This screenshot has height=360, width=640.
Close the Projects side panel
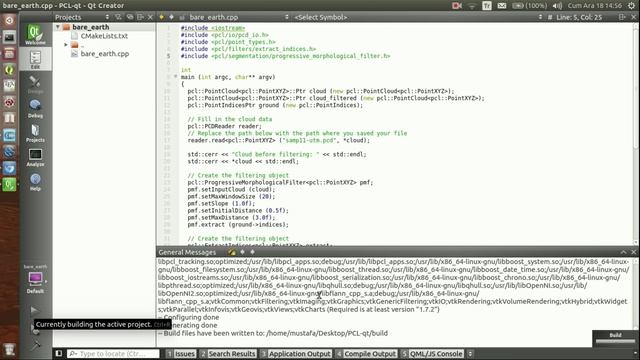[150, 17]
